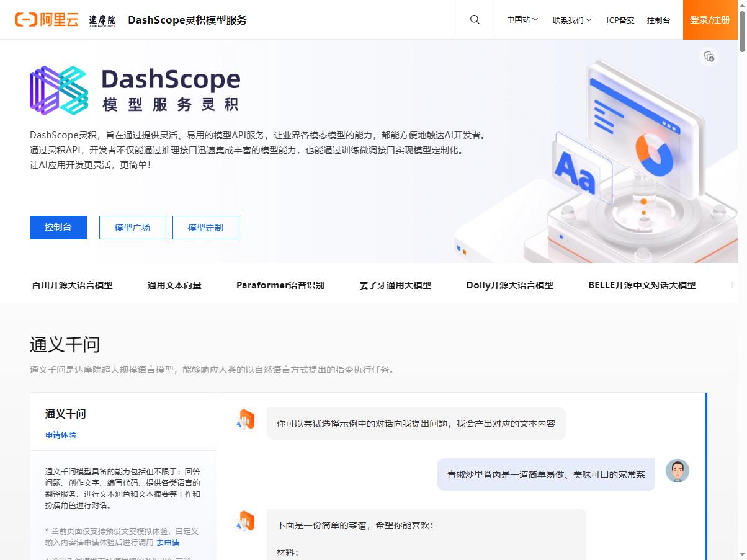Image resolution: width=747 pixels, height=560 pixels.
Task: Expand the 联系我们 dropdown
Action: pyautogui.click(x=571, y=19)
